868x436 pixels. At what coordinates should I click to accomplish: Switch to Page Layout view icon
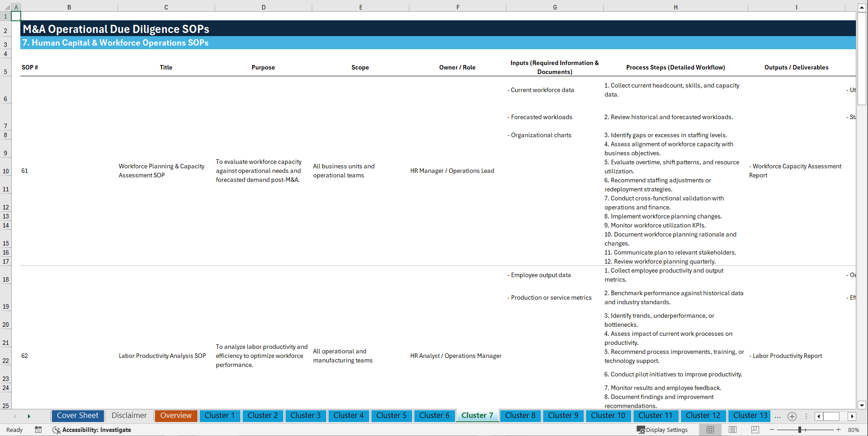pyautogui.click(x=732, y=430)
